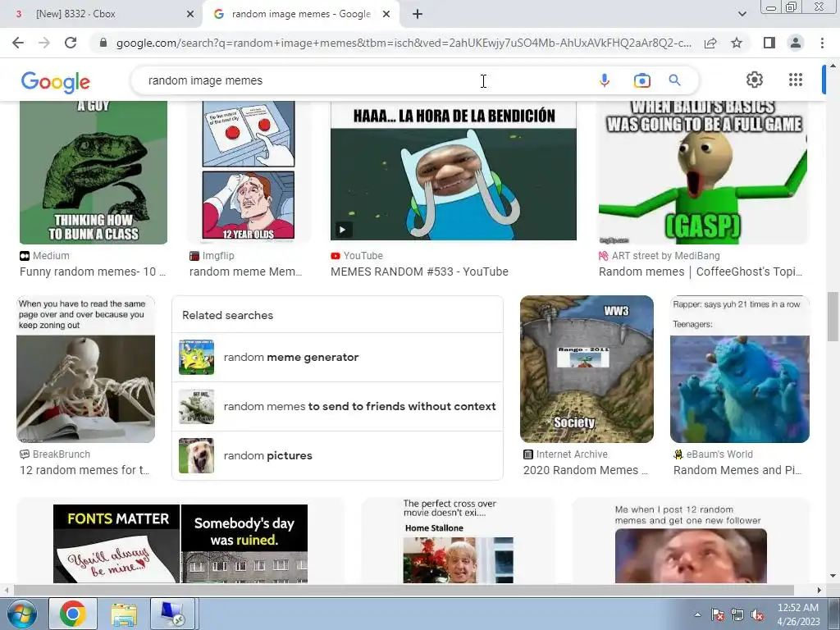The height and width of the screenshot is (630, 840).
Task: Open the Windows Start button
Action: [x=22, y=614]
